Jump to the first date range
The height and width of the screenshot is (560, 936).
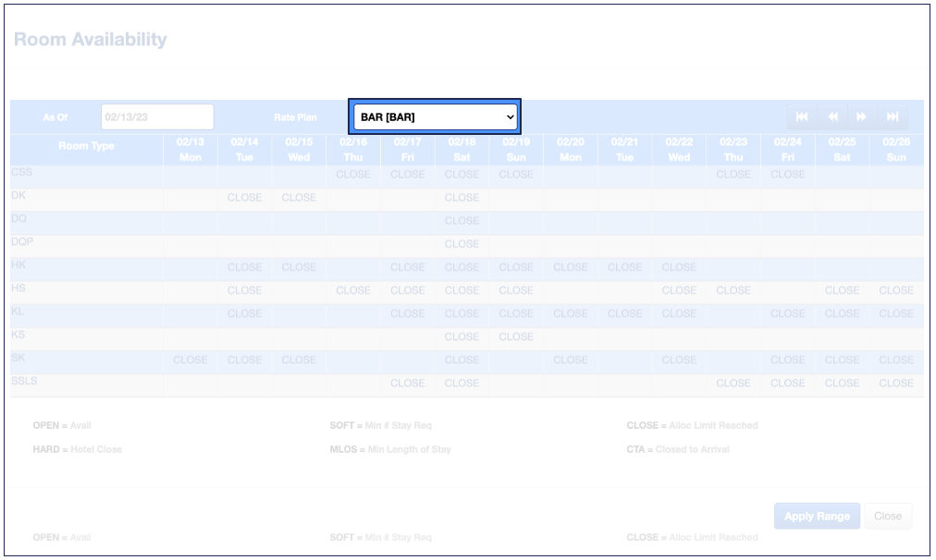click(802, 116)
